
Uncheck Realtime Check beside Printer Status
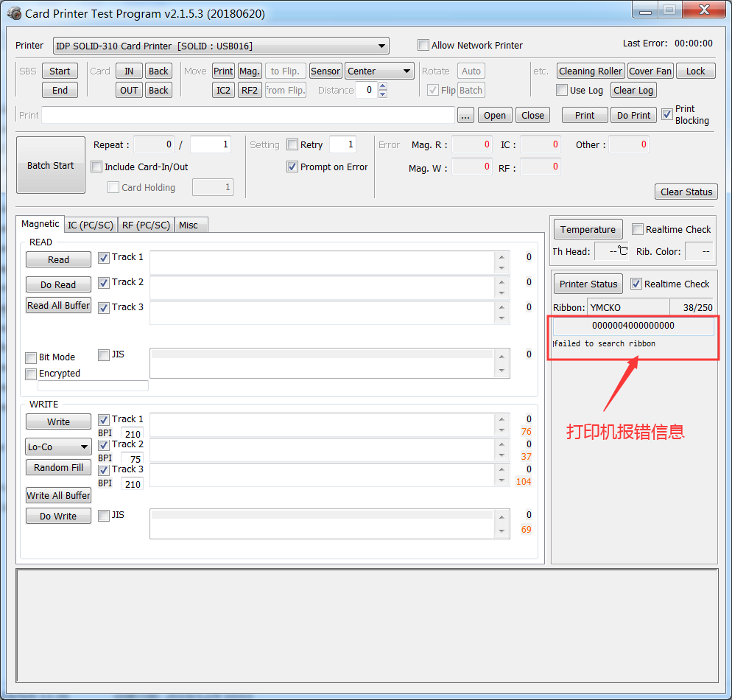637,284
